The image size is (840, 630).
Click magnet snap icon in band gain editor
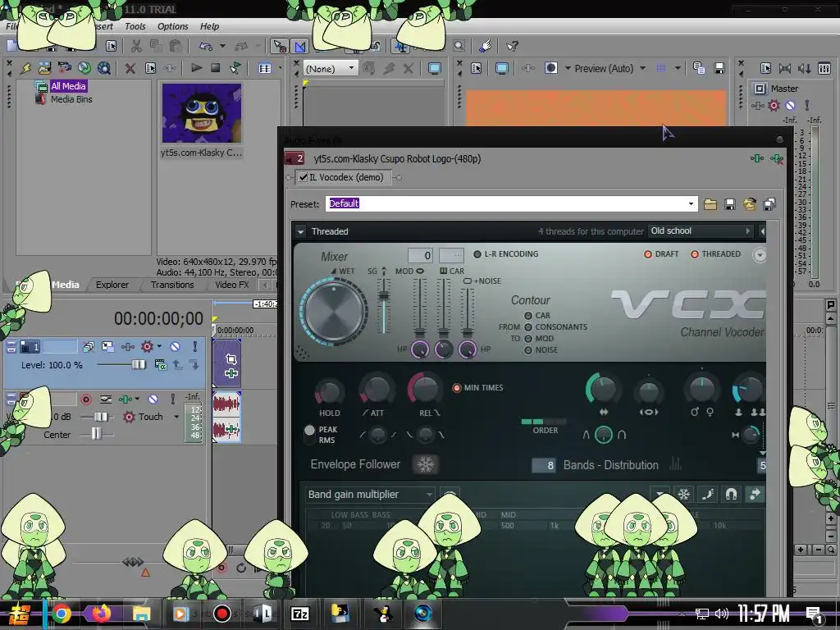pos(731,494)
